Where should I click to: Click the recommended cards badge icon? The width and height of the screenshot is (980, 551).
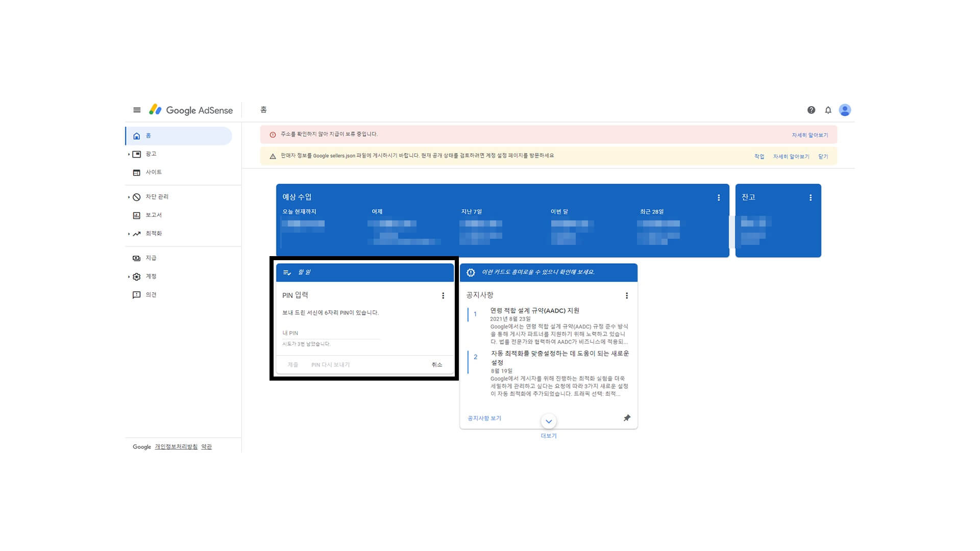point(471,272)
